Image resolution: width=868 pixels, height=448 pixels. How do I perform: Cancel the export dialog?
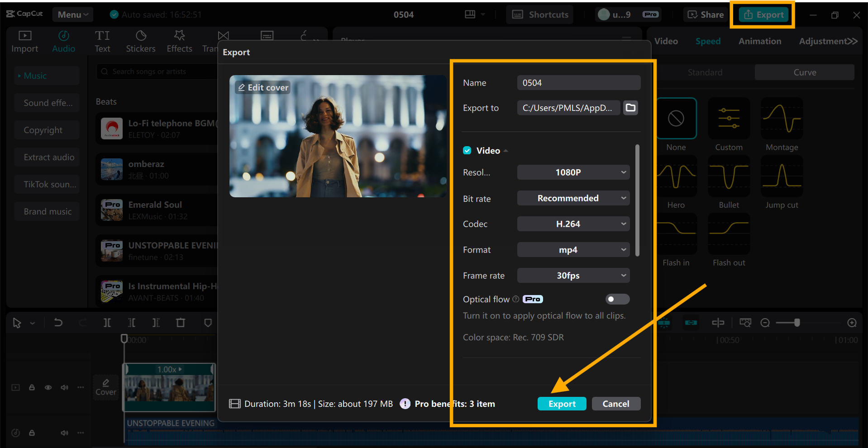click(615, 404)
